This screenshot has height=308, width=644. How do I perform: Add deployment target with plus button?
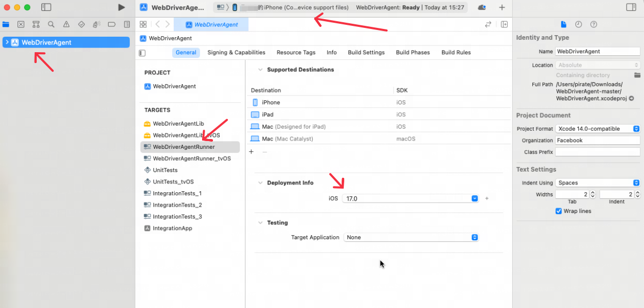[487, 198]
